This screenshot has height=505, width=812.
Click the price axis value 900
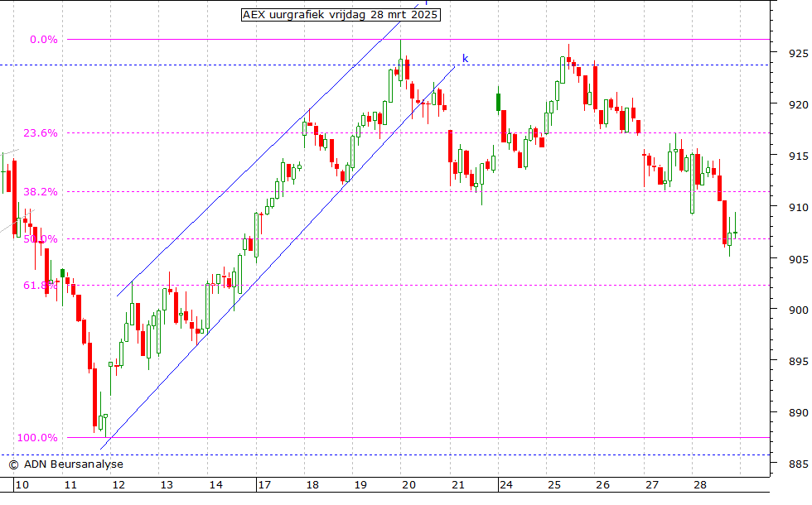click(x=798, y=310)
